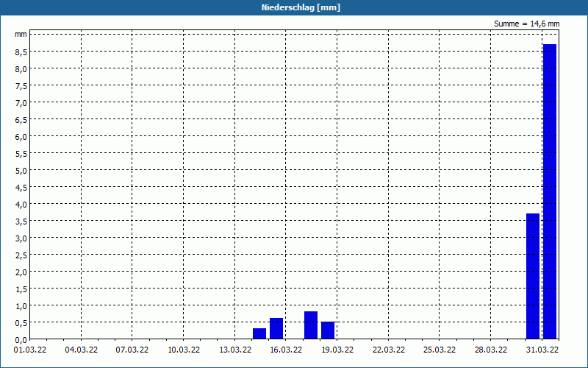Click the y-axis value 1,0
The width and height of the screenshot is (588, 368).
[x=21, y=306]
